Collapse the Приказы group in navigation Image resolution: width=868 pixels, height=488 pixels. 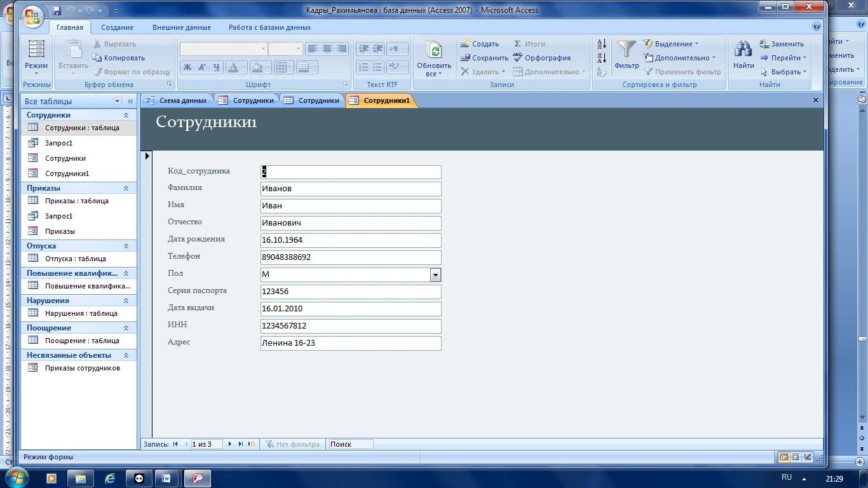click(x=126, y=188)
